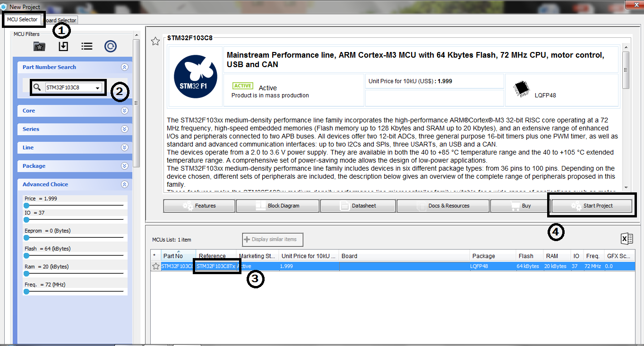Click the Price slider handle

[x=26, y=206]
